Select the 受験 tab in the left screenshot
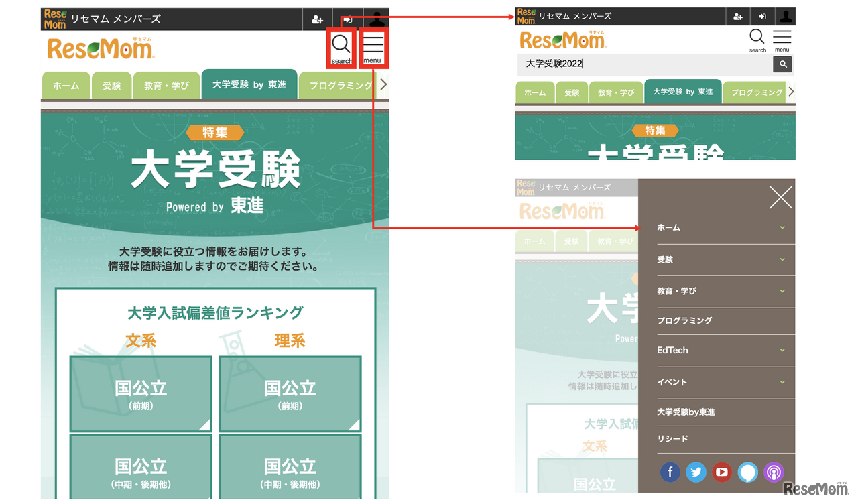The image size is (858, 504). [x=112, y=86]
